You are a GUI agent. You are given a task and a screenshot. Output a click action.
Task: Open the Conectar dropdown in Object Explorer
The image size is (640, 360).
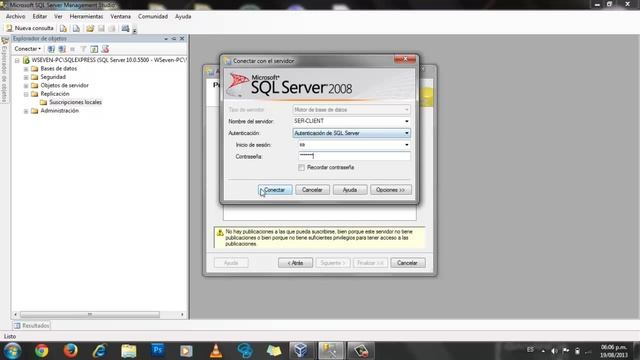pyautogui.click(x=27, y=49)
